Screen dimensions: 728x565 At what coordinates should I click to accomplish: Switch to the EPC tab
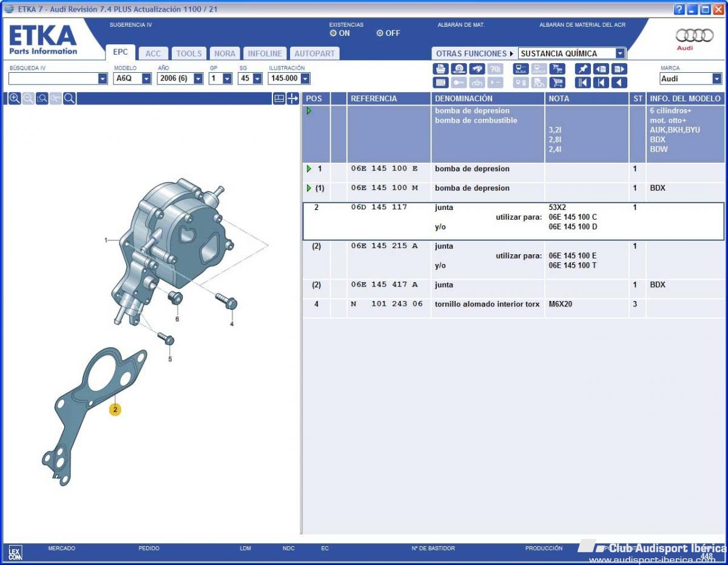120,53
